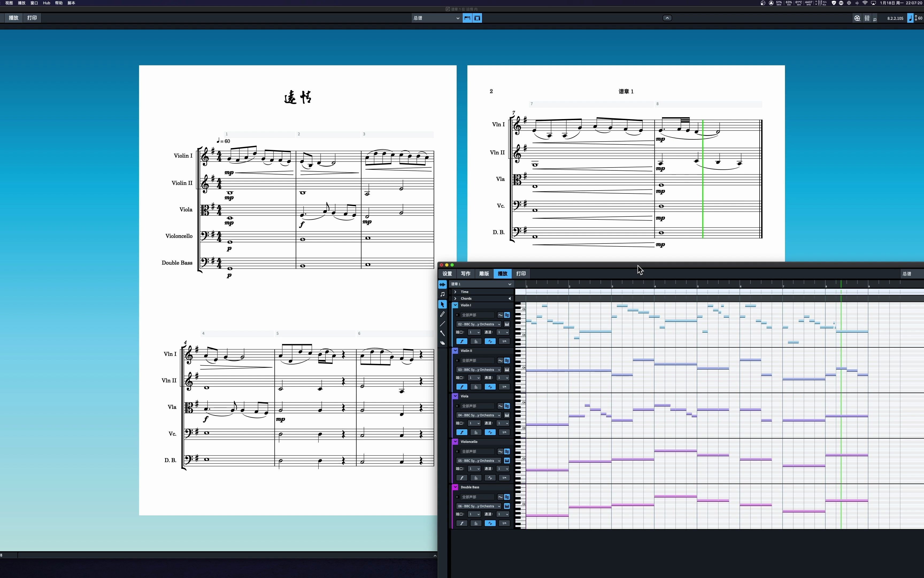The width and height of the screenshot is (924, 578).
Task: Open the 总谱 layout selector dropdown
Action: 436,18
